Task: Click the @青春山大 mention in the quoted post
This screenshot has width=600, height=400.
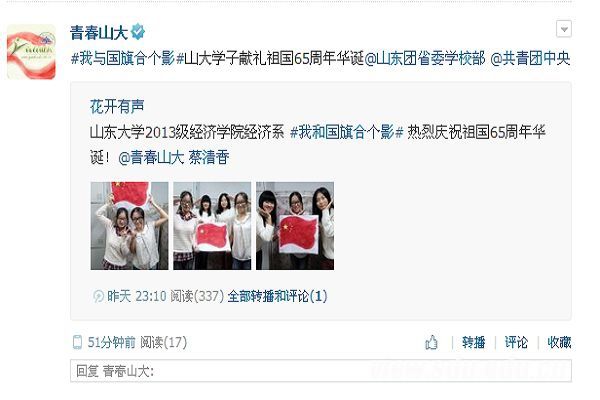Action: (151, 158)
